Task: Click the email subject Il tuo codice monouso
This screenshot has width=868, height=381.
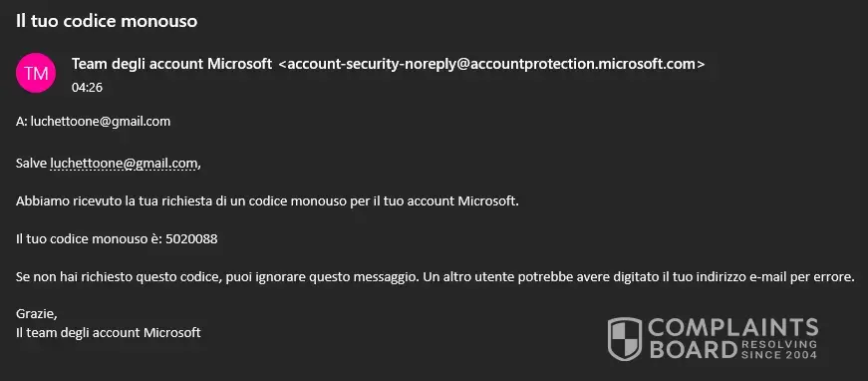Action: 107,21
